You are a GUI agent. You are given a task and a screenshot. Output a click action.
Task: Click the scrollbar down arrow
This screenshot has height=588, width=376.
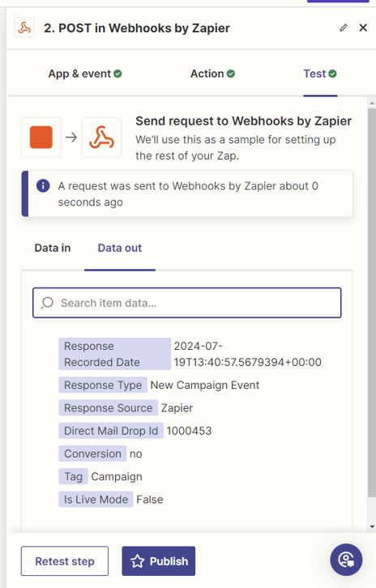point(372,527)
